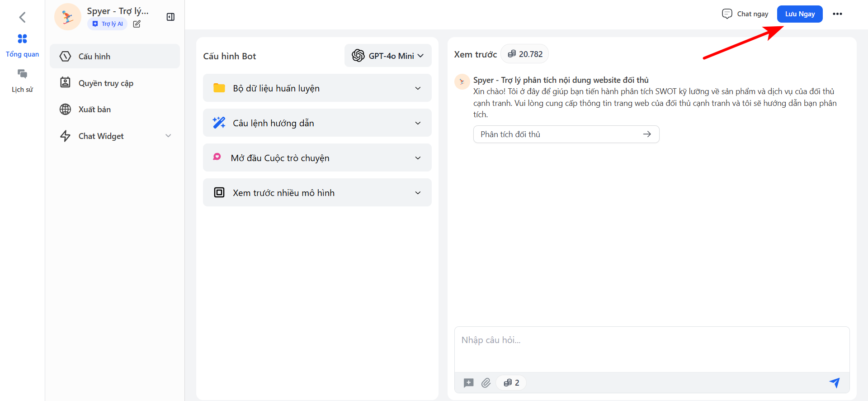Expand Câu lệnh hướng dẫn section
The image size is (868, 401).
coord(317,123)
